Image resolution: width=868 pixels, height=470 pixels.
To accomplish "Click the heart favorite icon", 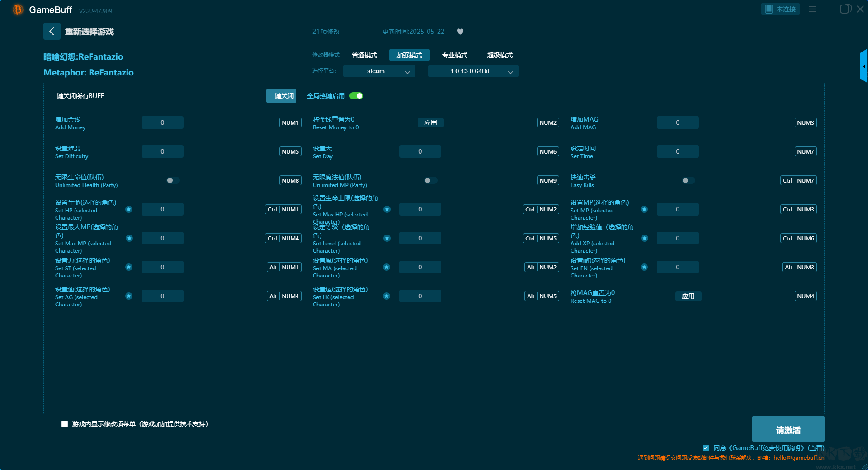I will 460,32.
